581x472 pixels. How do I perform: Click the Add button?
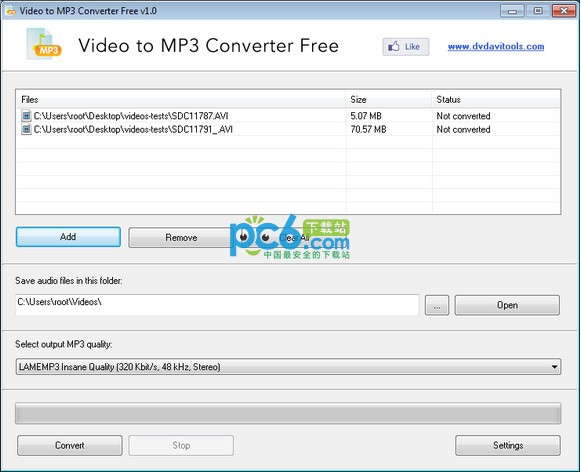click(x=68, y=237)
